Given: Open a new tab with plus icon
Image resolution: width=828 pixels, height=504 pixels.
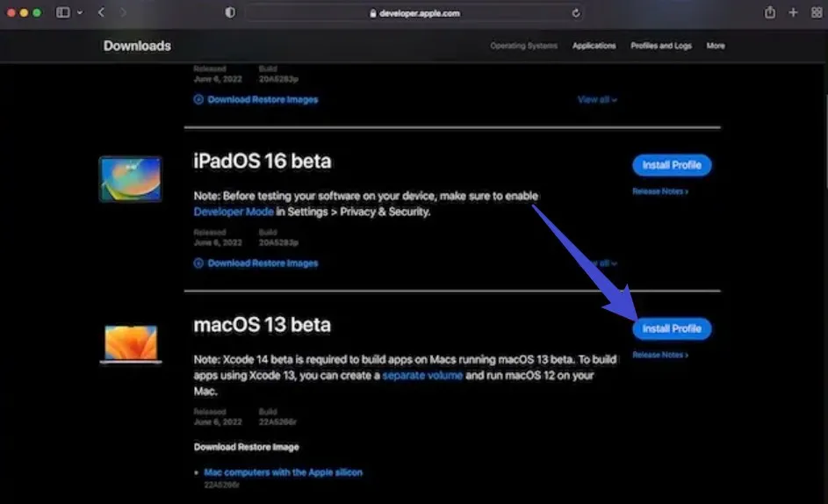Looking at the screenshot, I should click(793, 12).
